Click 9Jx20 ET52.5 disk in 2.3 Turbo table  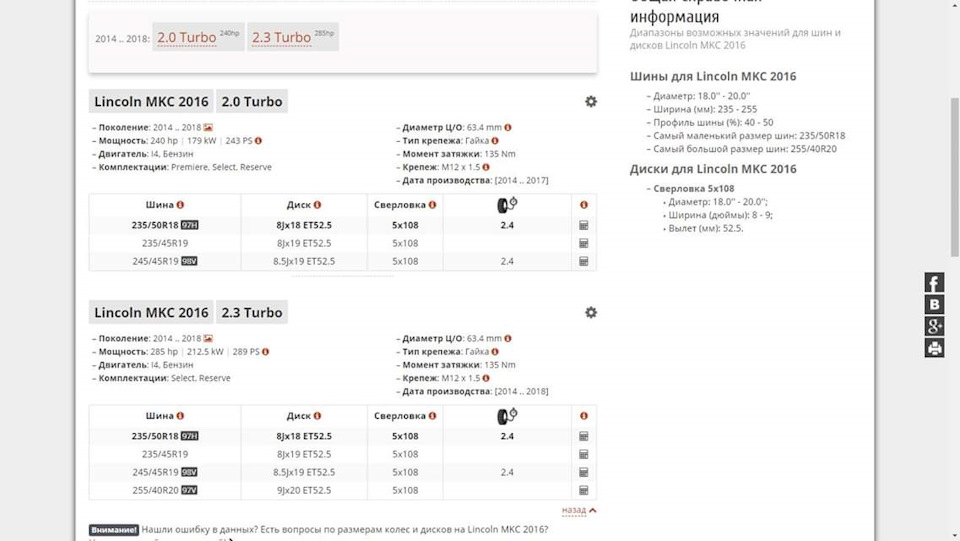pyautogui.click(x=304, y=490)
